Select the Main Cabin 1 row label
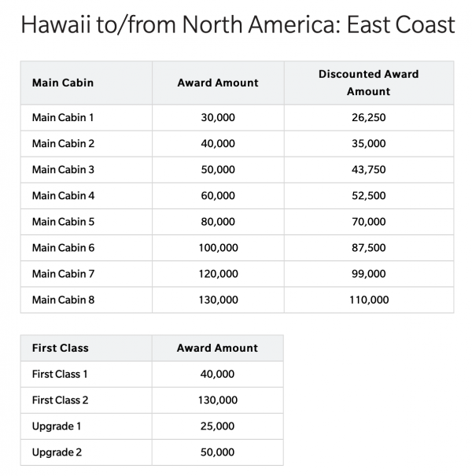 (x=63, y=118)
